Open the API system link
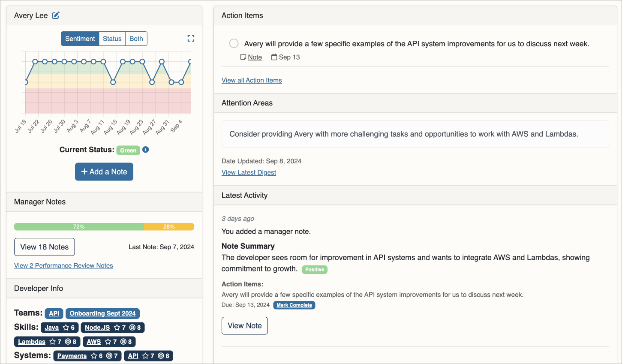This screenshot has height=364, width=622. coord(133,356)
